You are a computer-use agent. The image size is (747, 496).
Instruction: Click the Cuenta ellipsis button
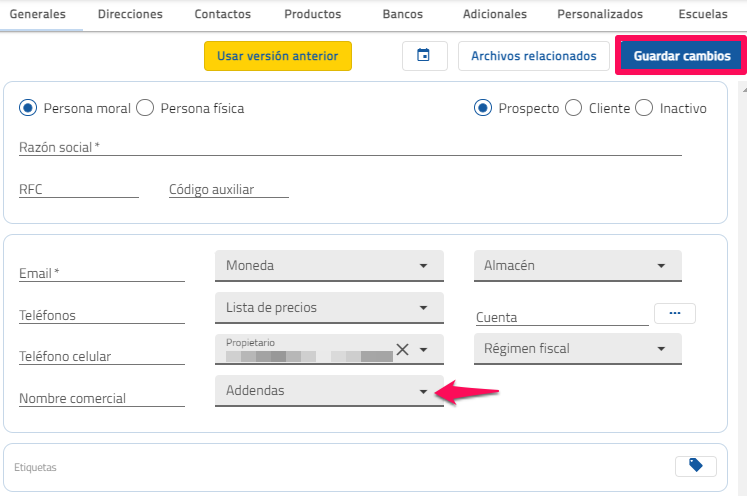675,313
